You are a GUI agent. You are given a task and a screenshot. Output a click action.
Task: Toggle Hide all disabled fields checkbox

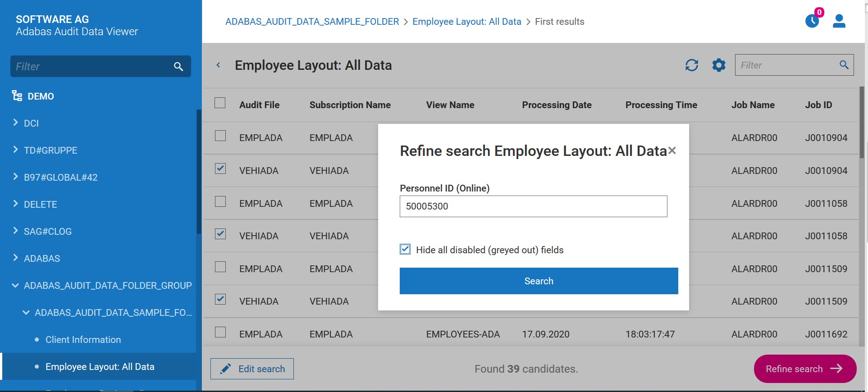405,249
